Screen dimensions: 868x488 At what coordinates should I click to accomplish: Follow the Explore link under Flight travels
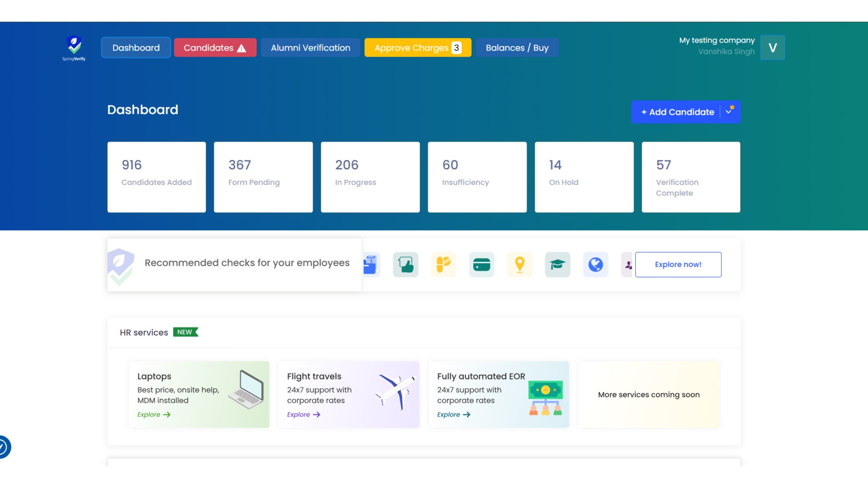tap(303, 414)
